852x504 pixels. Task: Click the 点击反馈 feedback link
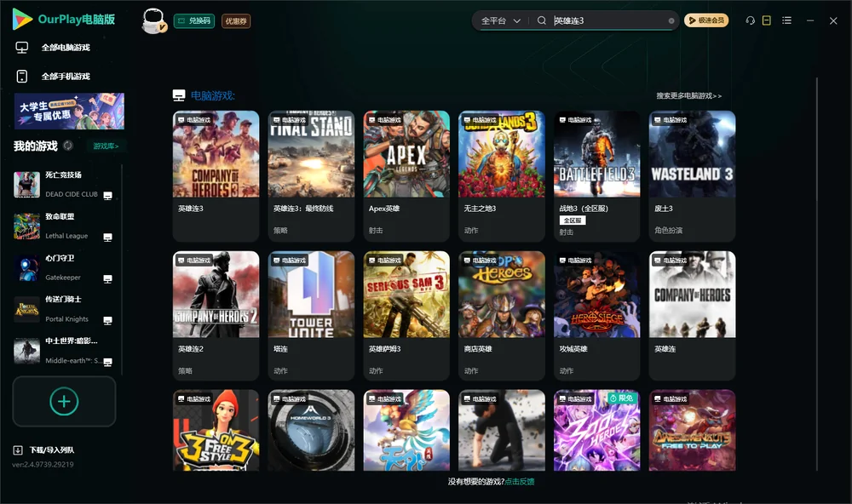pyautogui.click(x=520, y=481)
